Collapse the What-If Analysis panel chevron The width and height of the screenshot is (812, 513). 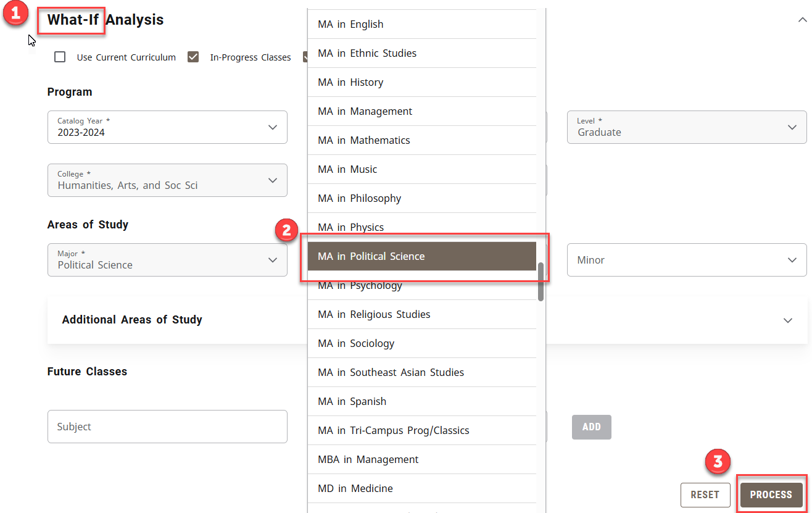pos(802,20)
